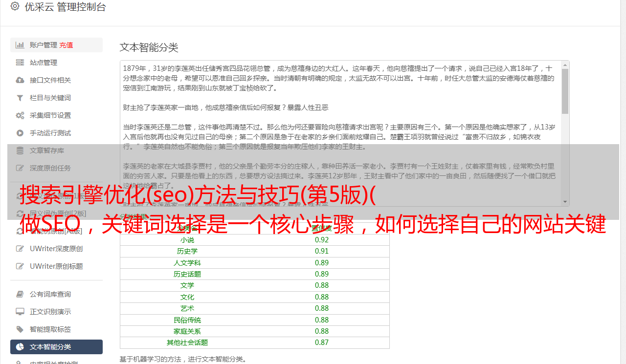Click the edit icon for 深度原创任务
This screenshot has width=626, height=364.
[20, 168]
